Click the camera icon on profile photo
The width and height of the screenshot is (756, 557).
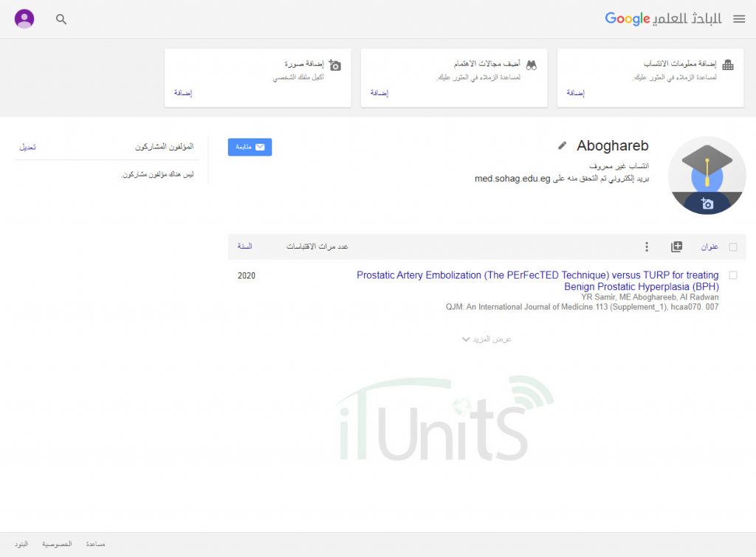click(707, 204)
